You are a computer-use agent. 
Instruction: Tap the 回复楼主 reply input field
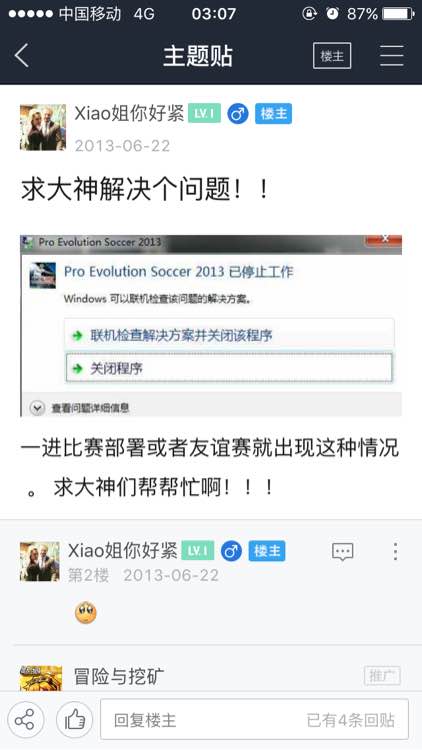click(255, 719)
